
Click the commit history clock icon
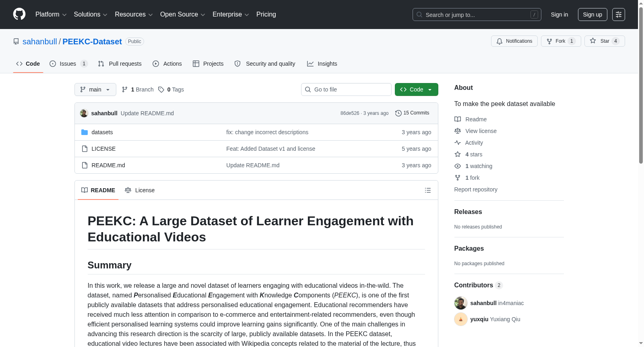(398, 113)
